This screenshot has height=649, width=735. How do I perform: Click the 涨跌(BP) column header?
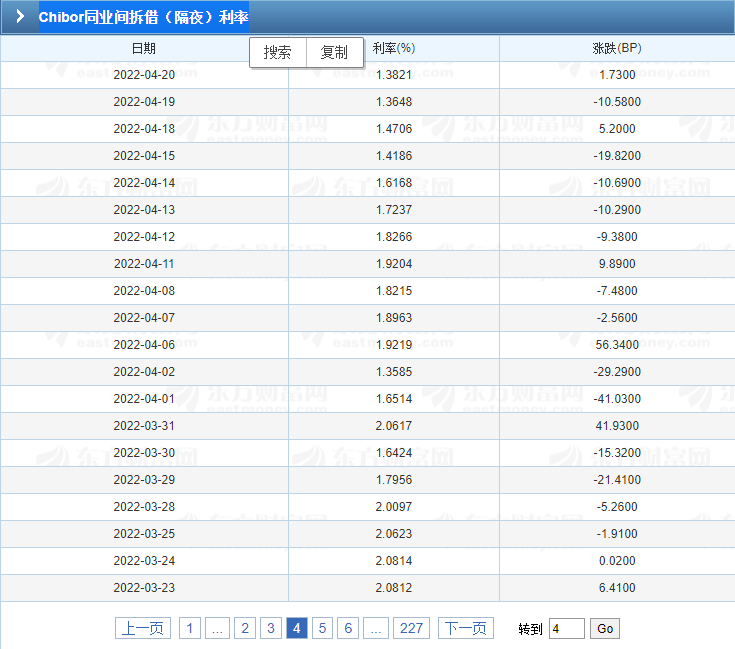[616, 48]
